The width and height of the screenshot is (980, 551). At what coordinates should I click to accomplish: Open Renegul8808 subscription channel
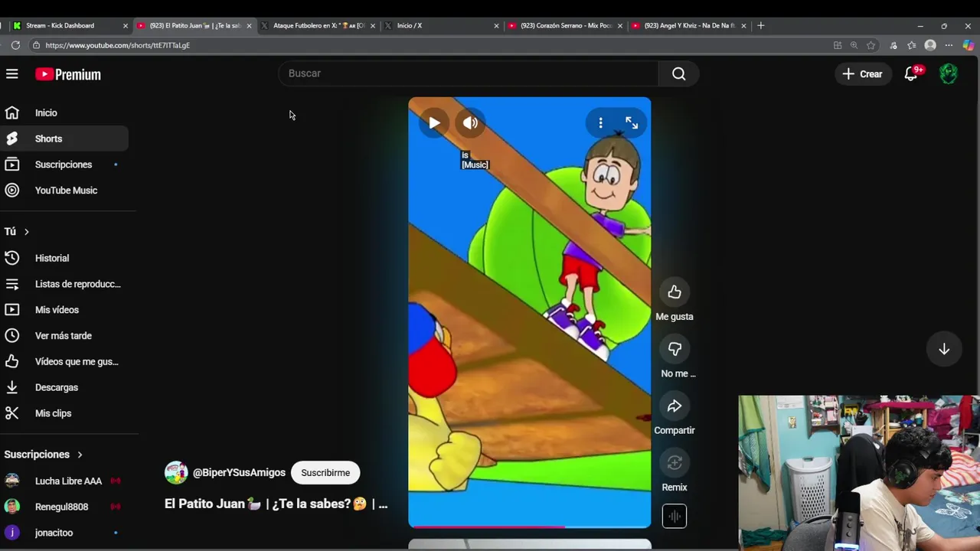point(64,507)
